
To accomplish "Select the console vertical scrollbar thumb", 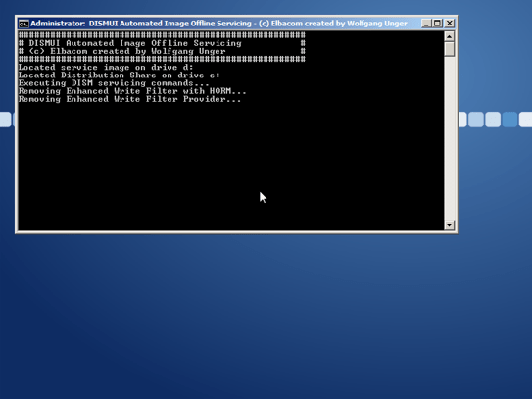I will click(x=450, y=49).
